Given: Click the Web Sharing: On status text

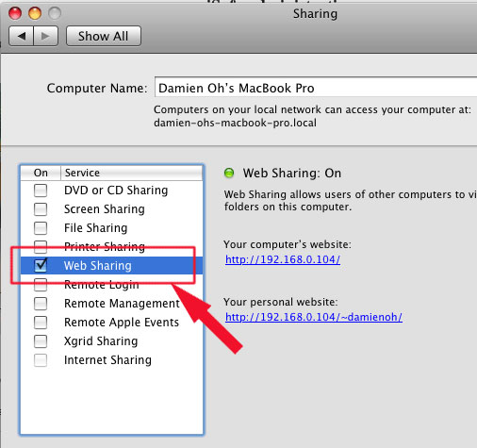Looking at the screenshot, I should coord(292,174).
